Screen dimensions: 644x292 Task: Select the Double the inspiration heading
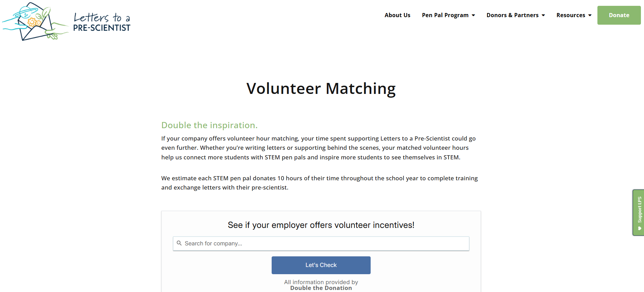(x=209, y=125)
